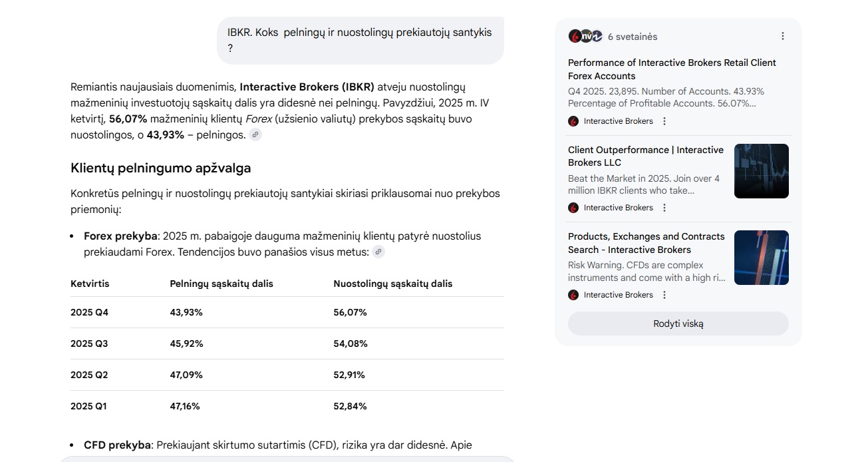Click Interactive Brokers favicon under Forex Accounts result

573,121
